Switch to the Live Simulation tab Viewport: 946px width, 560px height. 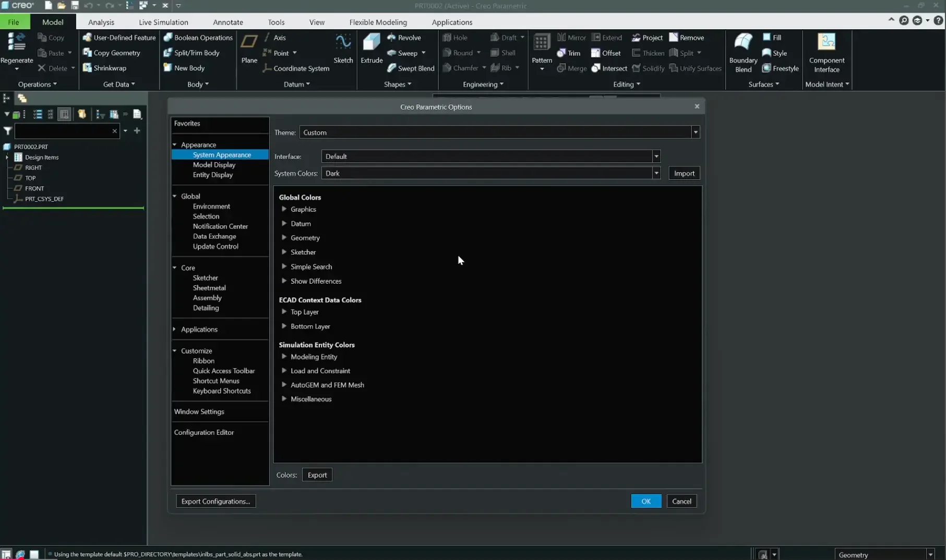(x=163, y=22)
